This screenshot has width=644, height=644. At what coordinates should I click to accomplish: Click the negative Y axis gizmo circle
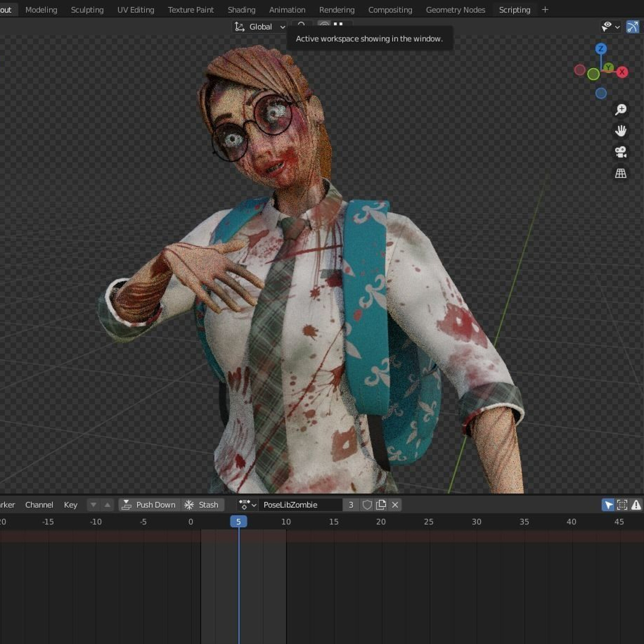coord(593,74)
